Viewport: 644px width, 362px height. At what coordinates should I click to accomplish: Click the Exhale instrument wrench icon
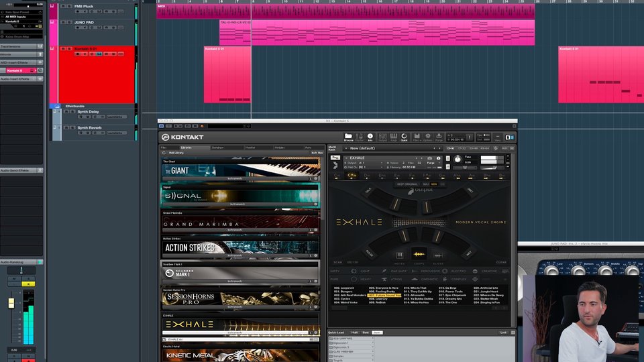point(335,158)
